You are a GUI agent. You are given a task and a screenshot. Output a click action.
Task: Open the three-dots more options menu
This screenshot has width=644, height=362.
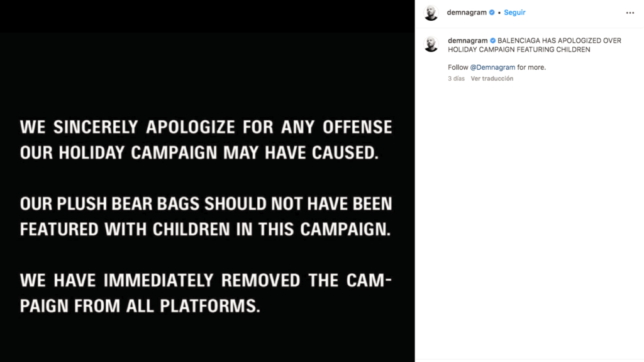point(630,13)
